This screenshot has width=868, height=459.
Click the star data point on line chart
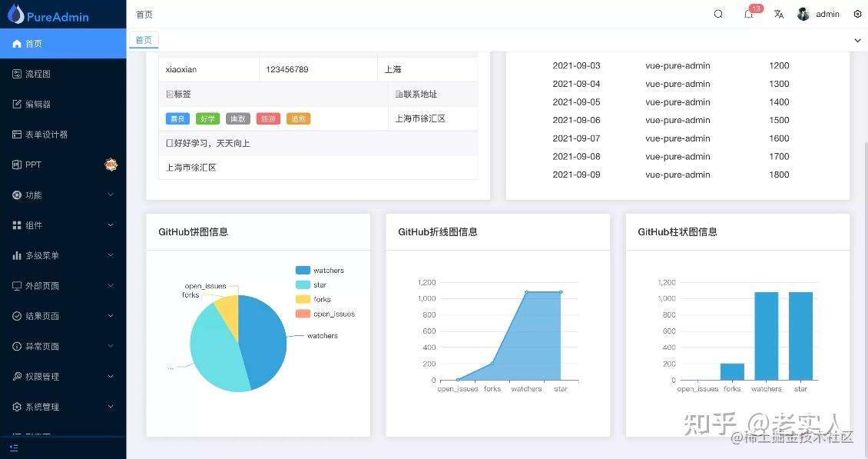(x=561, y=292)
